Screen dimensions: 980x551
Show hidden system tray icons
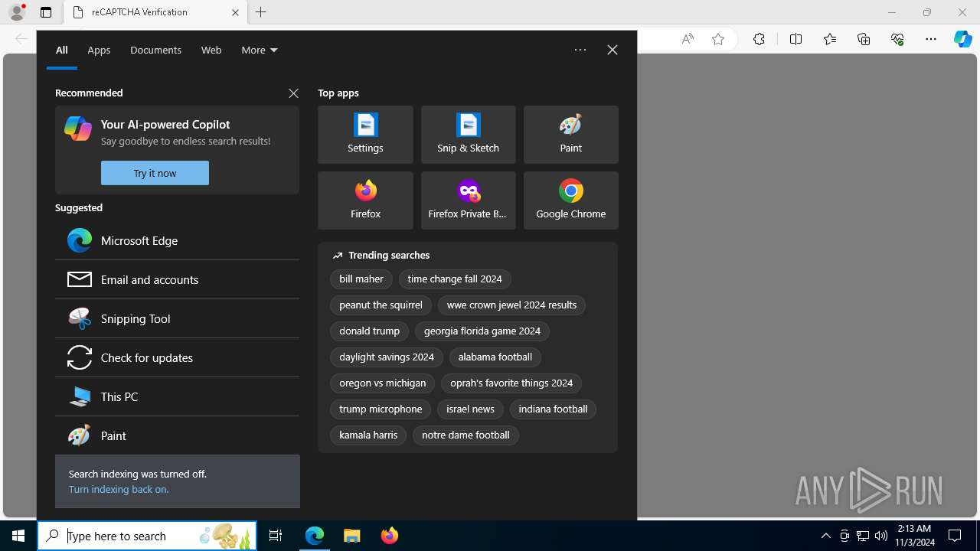tap(825, 536)
